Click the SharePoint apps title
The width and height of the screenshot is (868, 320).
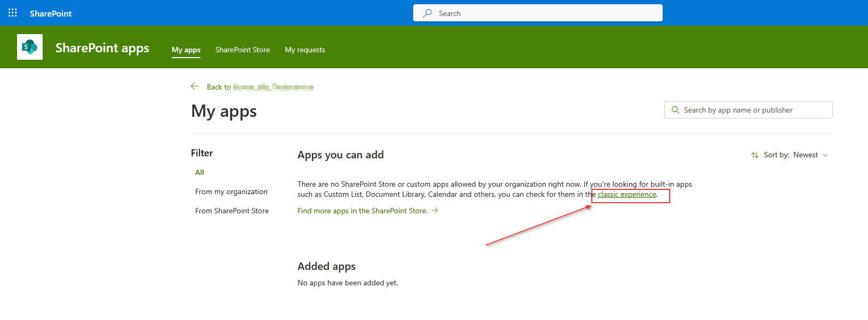tap(102, 48)
